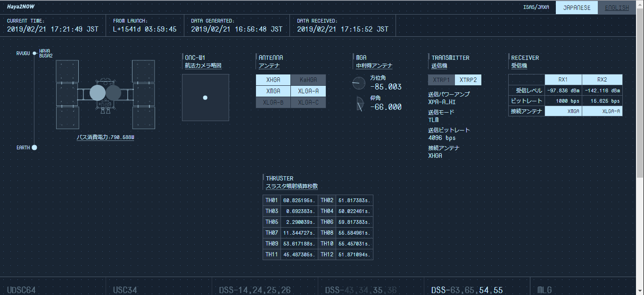This screenshot has height=295, width=644.
Task: Click the Hayabusa2 spacecraft schematic diagram
Action: (x=106, y=94)
